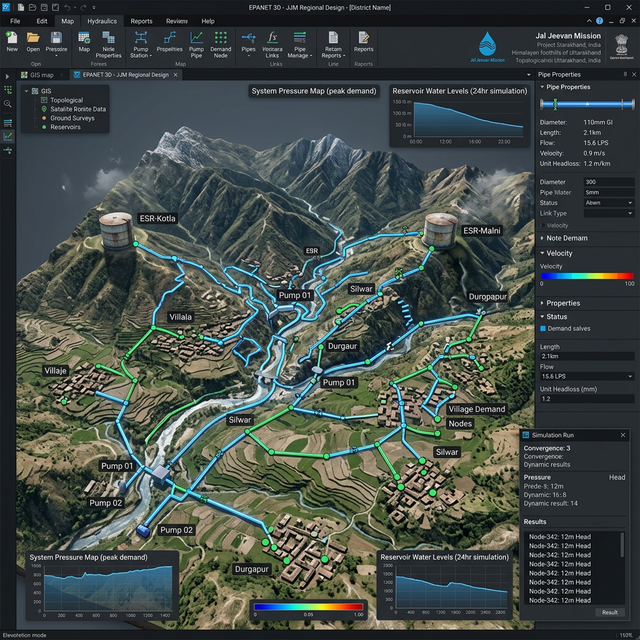
Task: Toggle the Ground Surveys layer
Action: coord(44,118)
